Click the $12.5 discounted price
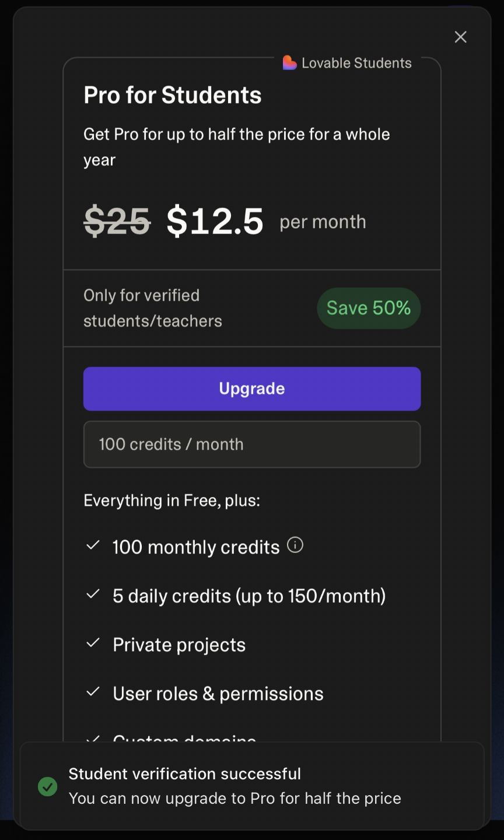Screen dimensions: 504x840 (215, 221)
